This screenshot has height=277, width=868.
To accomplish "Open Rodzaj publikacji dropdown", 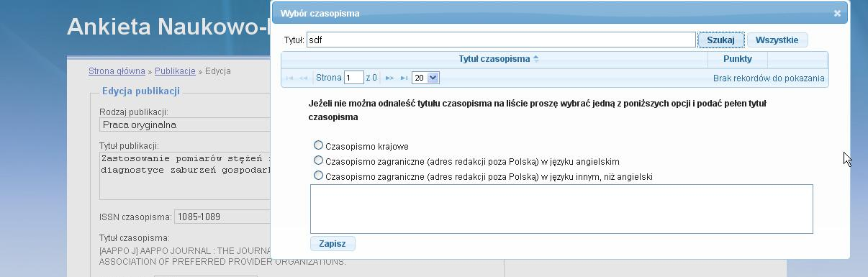I will (185, 124).
